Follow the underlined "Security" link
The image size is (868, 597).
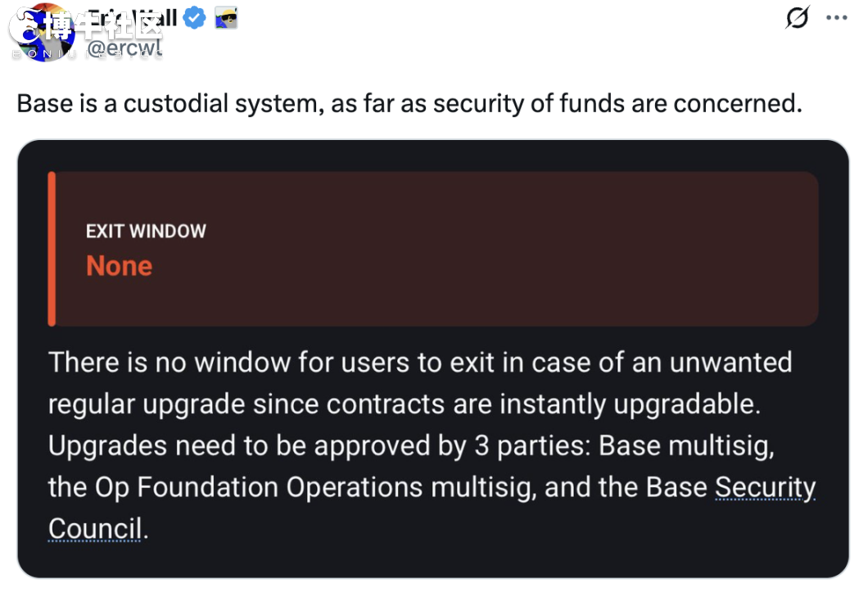click(765, 487)
